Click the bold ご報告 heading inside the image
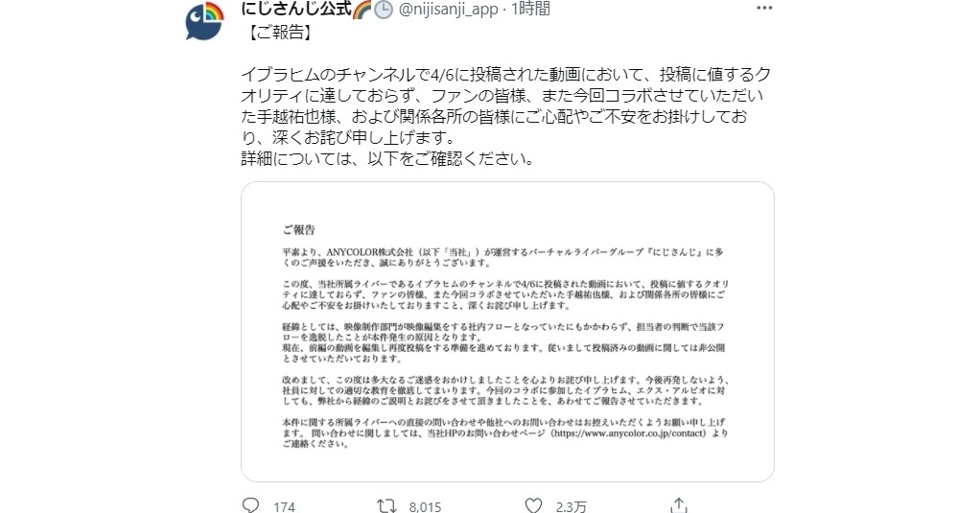 (x=298, y=230)
